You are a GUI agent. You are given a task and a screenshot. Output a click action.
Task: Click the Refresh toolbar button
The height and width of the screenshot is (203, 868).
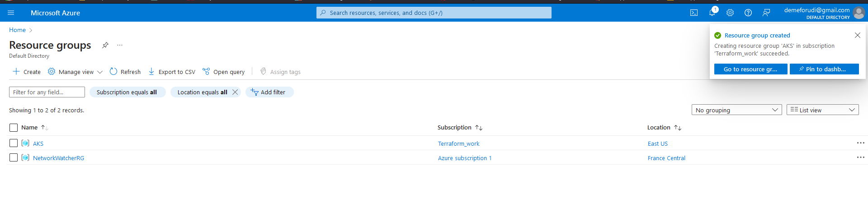point(125,71)
